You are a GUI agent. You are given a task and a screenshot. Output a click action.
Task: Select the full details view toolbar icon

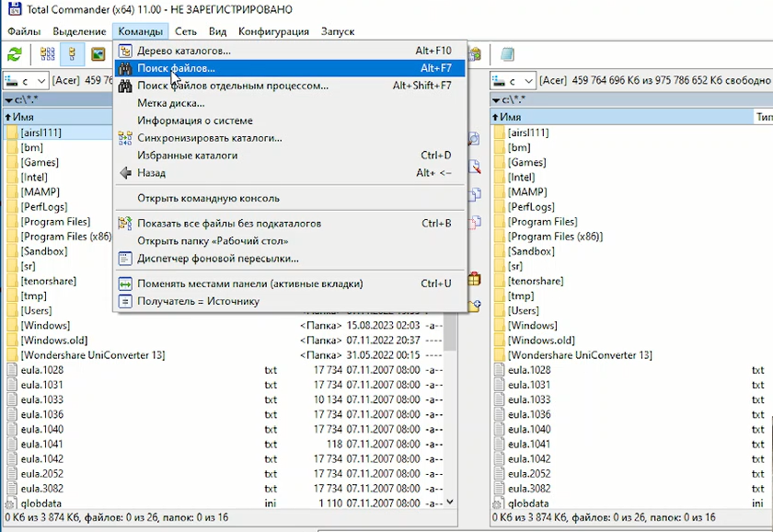72,53
